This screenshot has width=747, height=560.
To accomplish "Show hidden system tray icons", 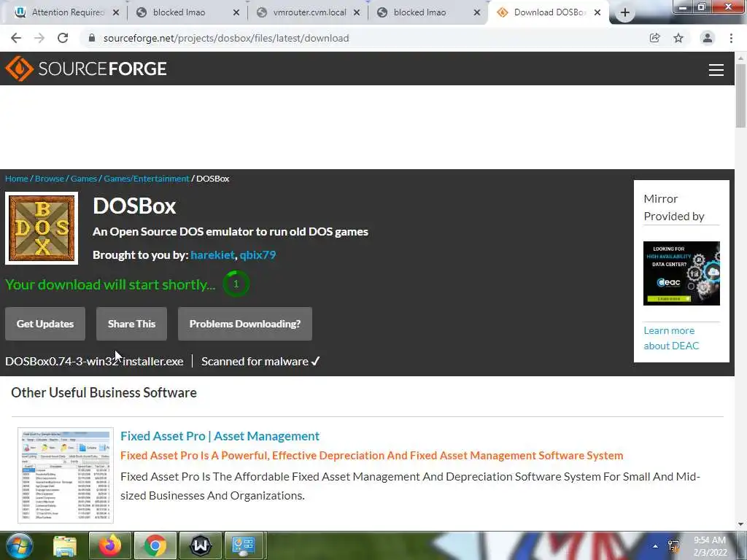I will [x=656, y=546].
